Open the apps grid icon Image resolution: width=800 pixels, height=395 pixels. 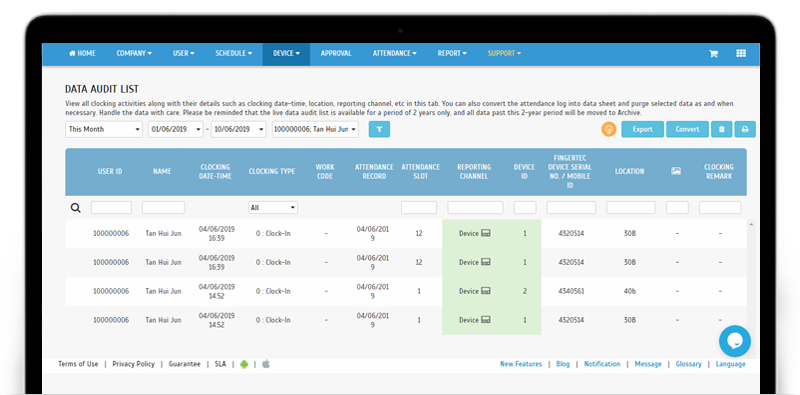741,54
